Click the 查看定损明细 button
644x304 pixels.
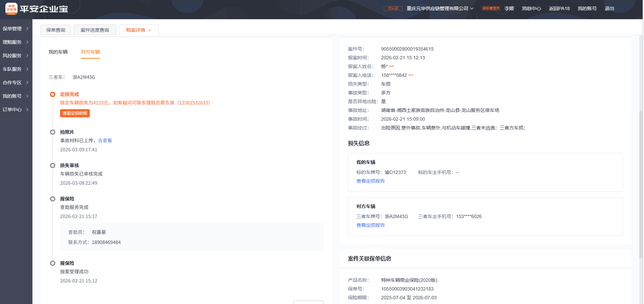click(75, 113)
